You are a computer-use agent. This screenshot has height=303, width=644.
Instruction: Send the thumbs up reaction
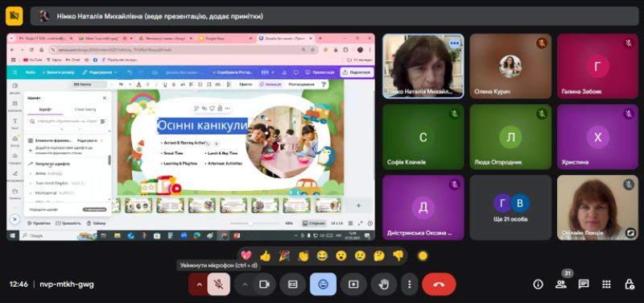[x=266, y=255]
